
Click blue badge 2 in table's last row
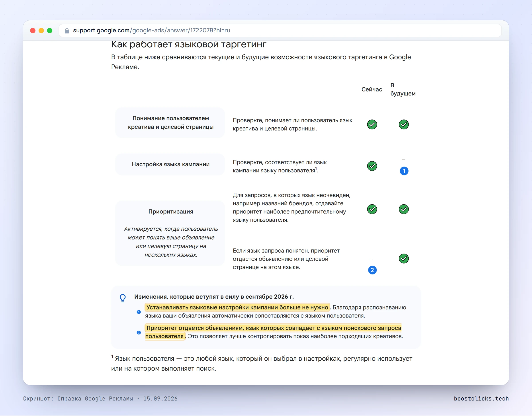click(372, 270)
